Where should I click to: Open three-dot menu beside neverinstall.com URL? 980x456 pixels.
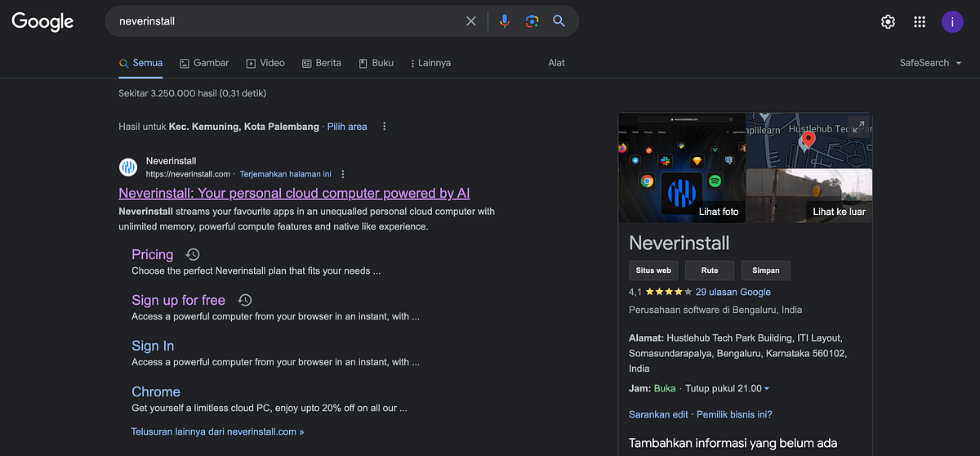[343, 174]
